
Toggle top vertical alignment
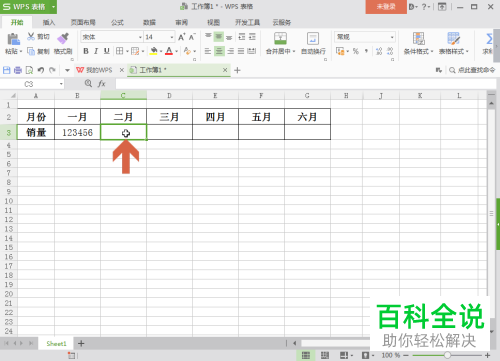click(208, 36)
